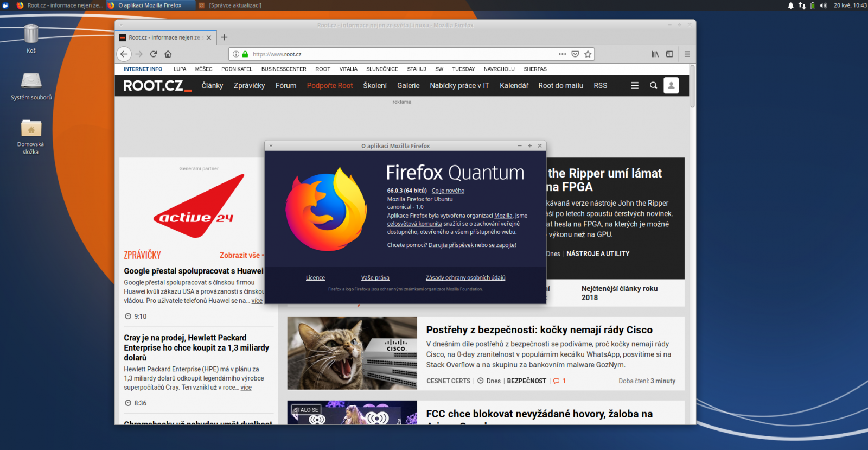Open Fórum in Root.cz navigation
Viewport: 868px width, 450px height.
[x=286, y=86]
